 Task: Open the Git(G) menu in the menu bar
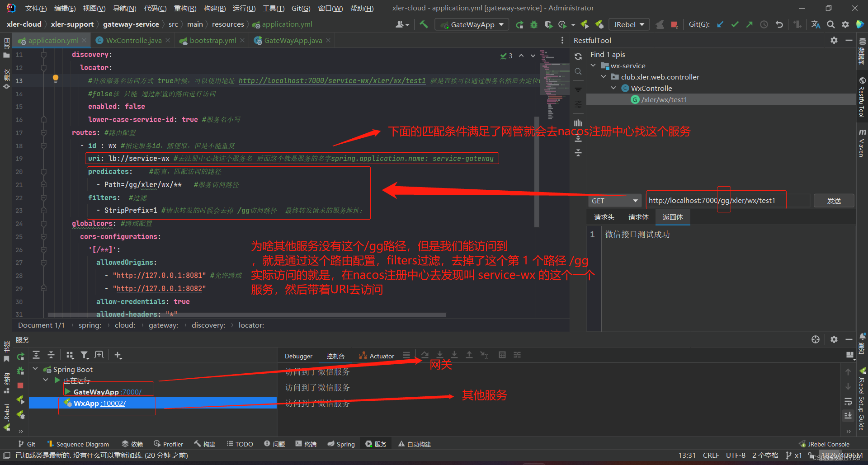pos(301,8)
